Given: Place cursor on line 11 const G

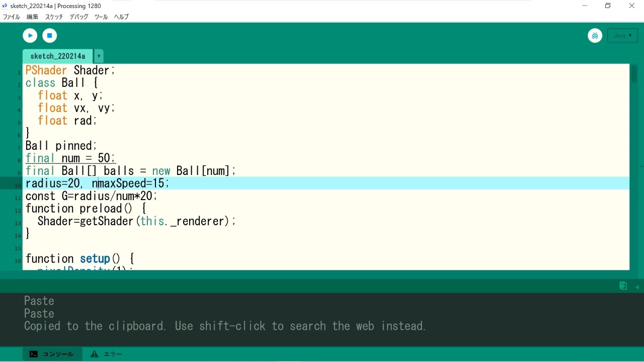Looking at the screenshot, I should 91,196.
